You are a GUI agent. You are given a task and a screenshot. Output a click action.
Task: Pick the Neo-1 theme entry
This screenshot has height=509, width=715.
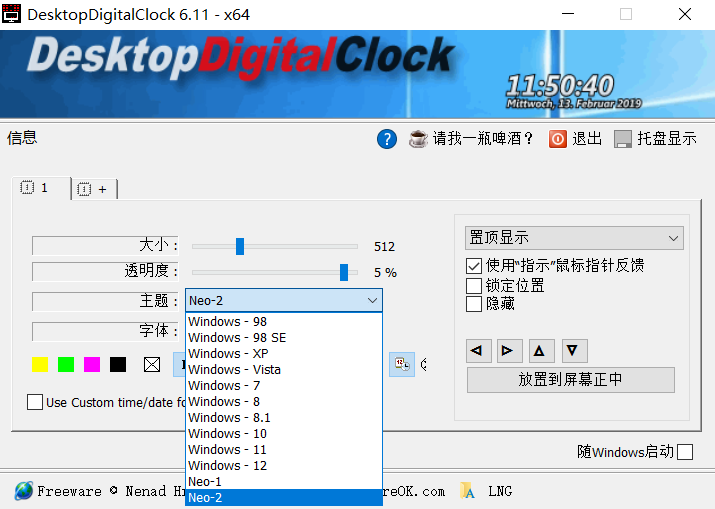[x=284, y=482]
